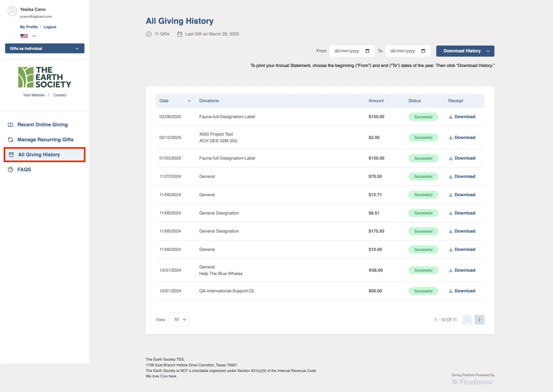Click the user avatar profile icon
The width and height of the screenshot is (553, 392).
point(12,11)
